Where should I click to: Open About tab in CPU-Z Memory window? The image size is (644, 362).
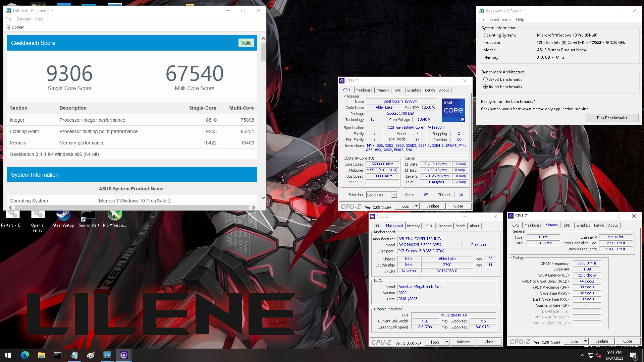pos(613,225)
